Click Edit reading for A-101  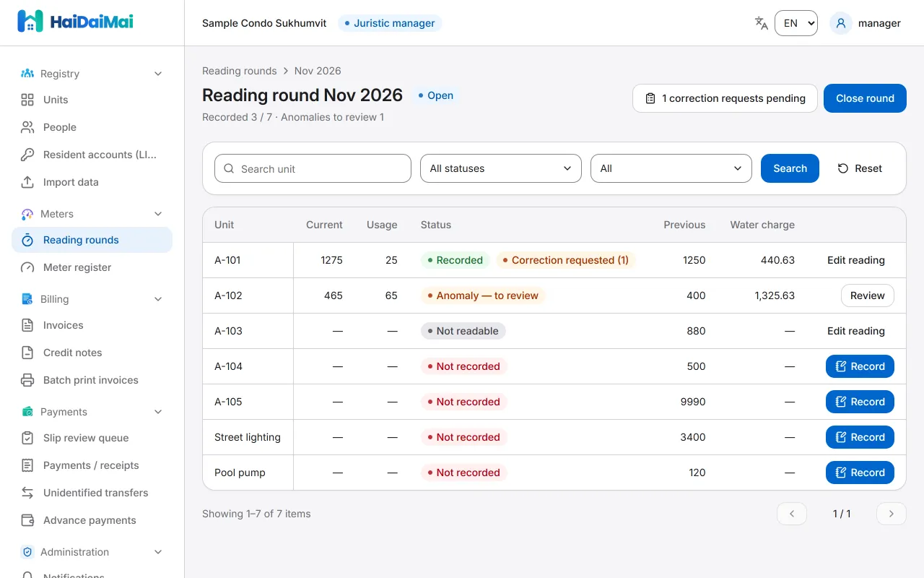(856, 260)
